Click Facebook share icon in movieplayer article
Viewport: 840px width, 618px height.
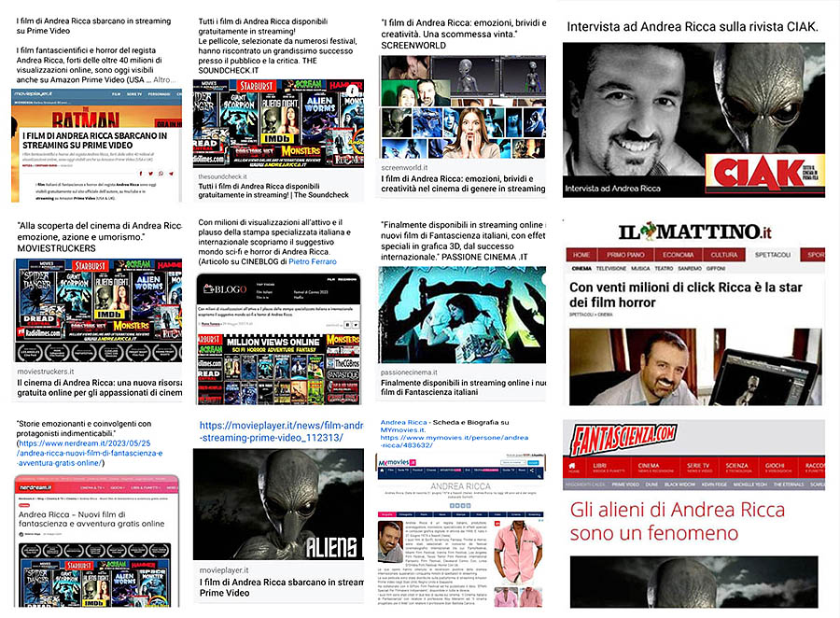(141, 173)
